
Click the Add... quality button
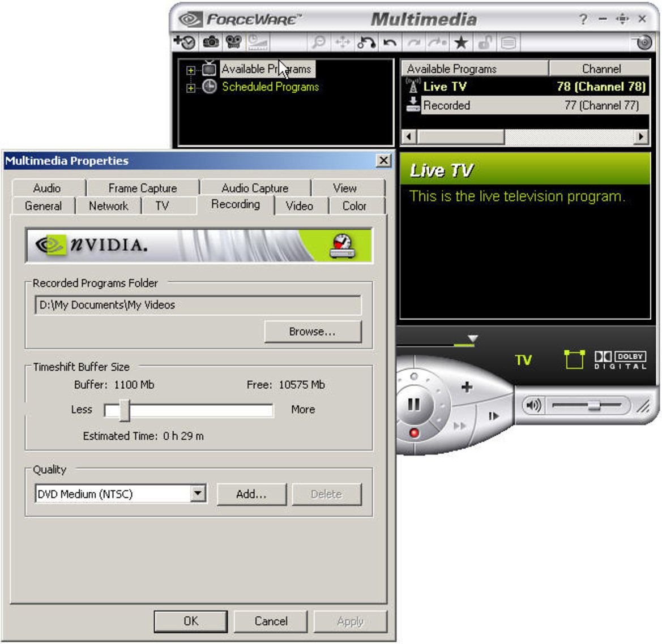pyautogui.click(x=251, y=494)
